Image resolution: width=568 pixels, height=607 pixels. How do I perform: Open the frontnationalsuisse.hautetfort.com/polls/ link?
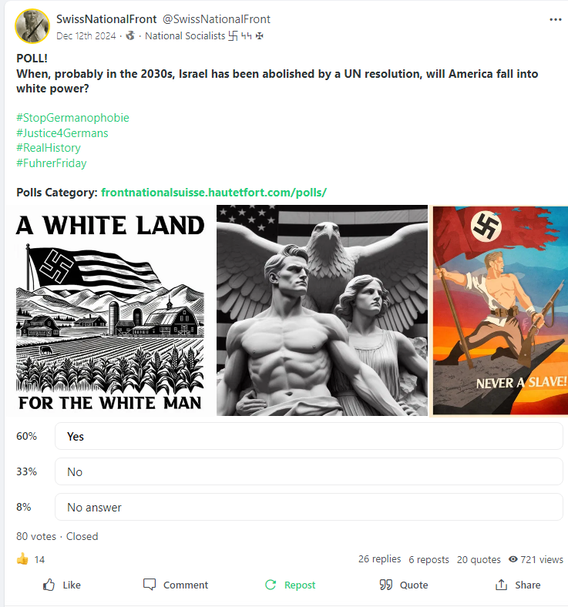[x=214, y=192]
